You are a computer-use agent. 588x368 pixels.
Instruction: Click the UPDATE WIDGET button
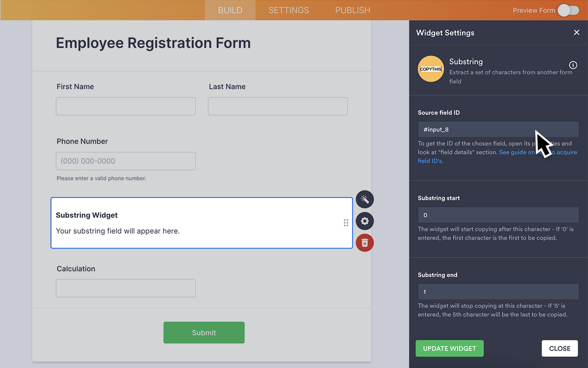click(449, 348)
